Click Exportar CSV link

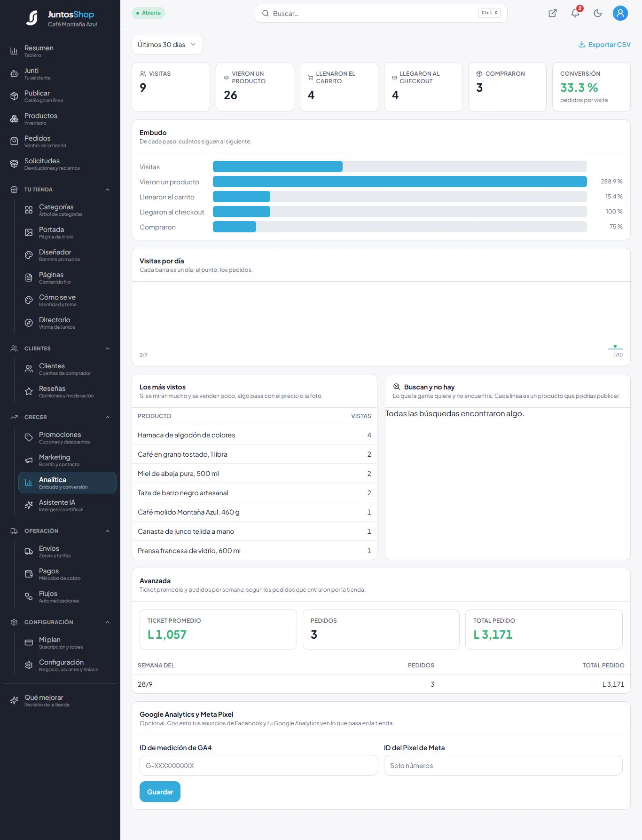tap(604, 45)
